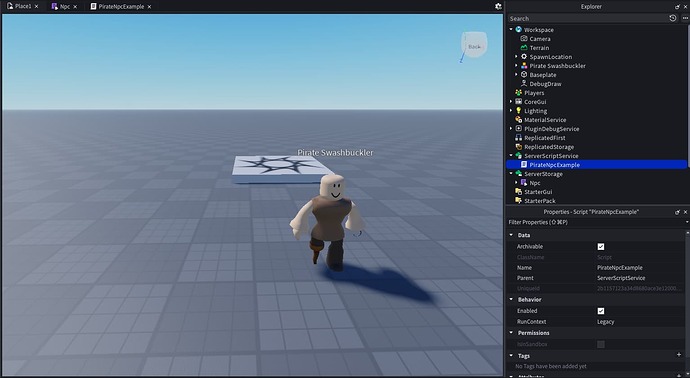
Task: Switch to the Npc tab
Action: click(x=65, y=6)
